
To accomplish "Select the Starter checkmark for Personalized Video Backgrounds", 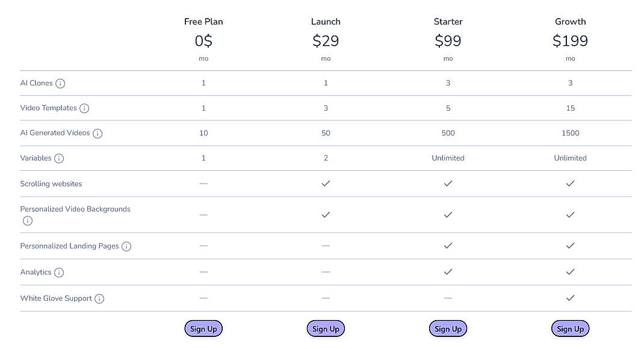I will [x=448, y=215].
